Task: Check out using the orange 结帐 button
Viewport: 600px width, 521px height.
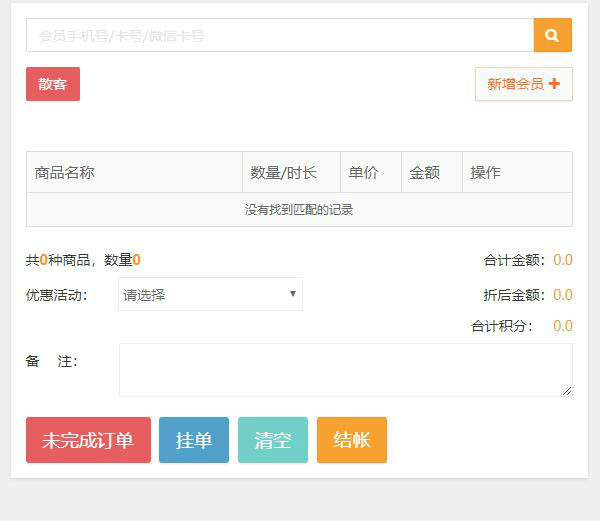Action: [351, 440]
